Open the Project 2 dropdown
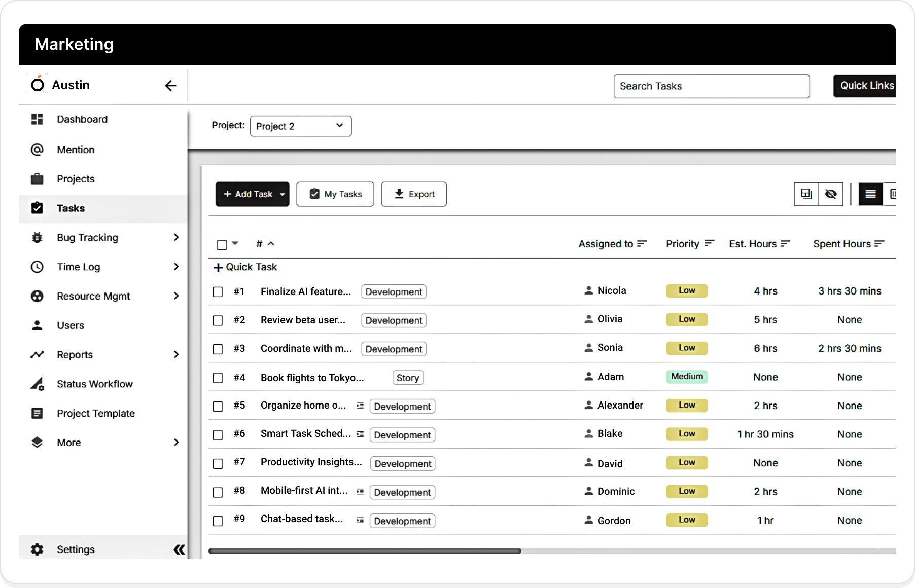The width and height of the screenshot is (915, 588). point(300,126)
